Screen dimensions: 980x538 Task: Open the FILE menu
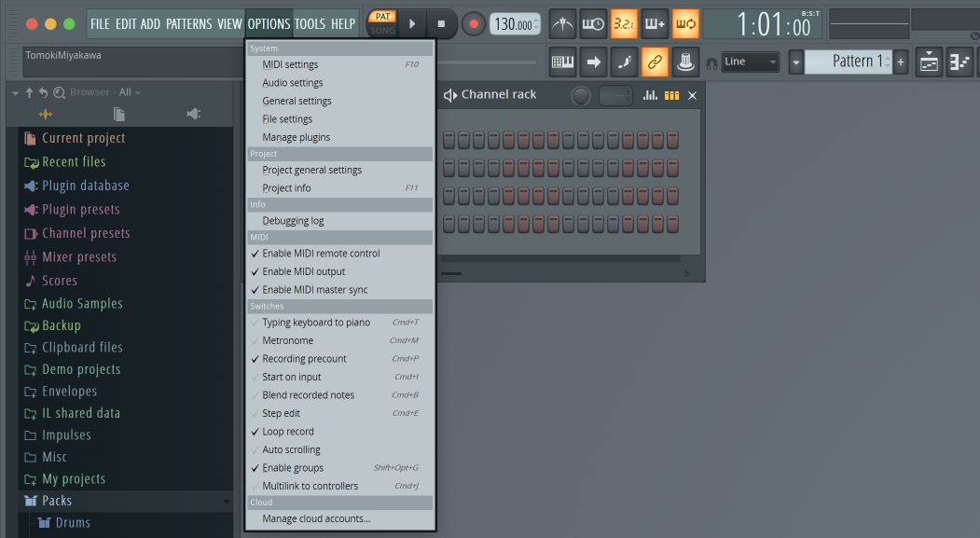tap(100, 23)
